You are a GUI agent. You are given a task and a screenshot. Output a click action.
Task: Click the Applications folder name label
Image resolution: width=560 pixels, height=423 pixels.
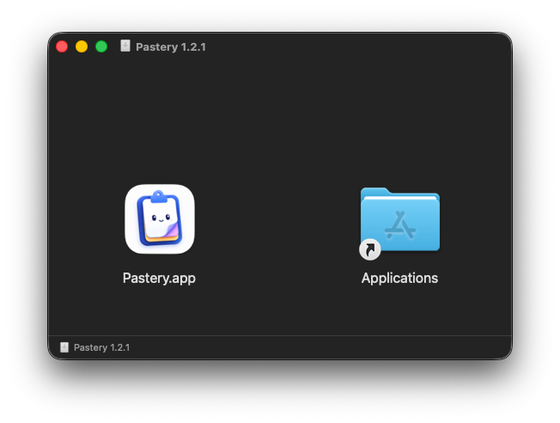[400, 278]
